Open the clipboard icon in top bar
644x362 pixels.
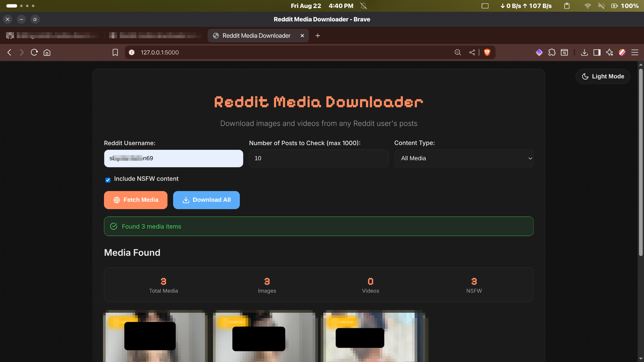point(567,6)
